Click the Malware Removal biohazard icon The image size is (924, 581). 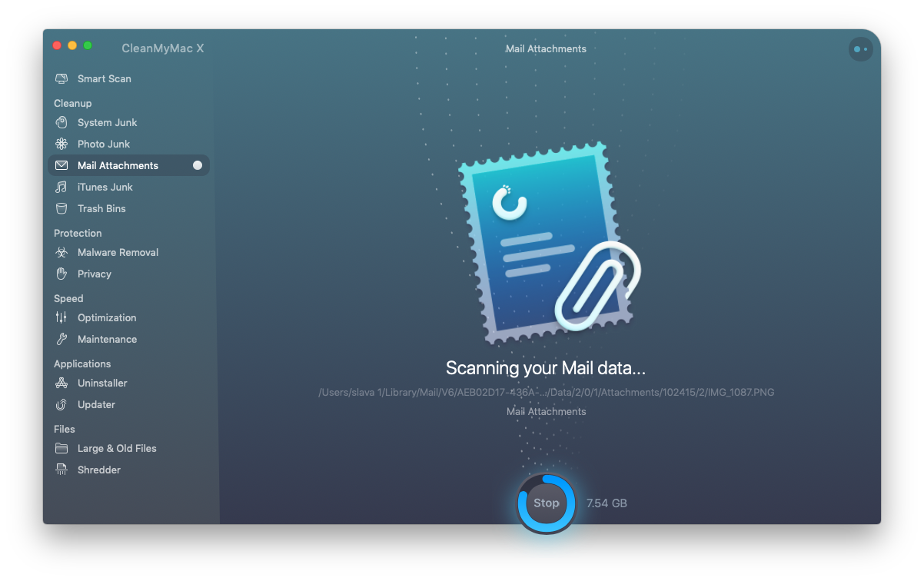pos(61,252)
